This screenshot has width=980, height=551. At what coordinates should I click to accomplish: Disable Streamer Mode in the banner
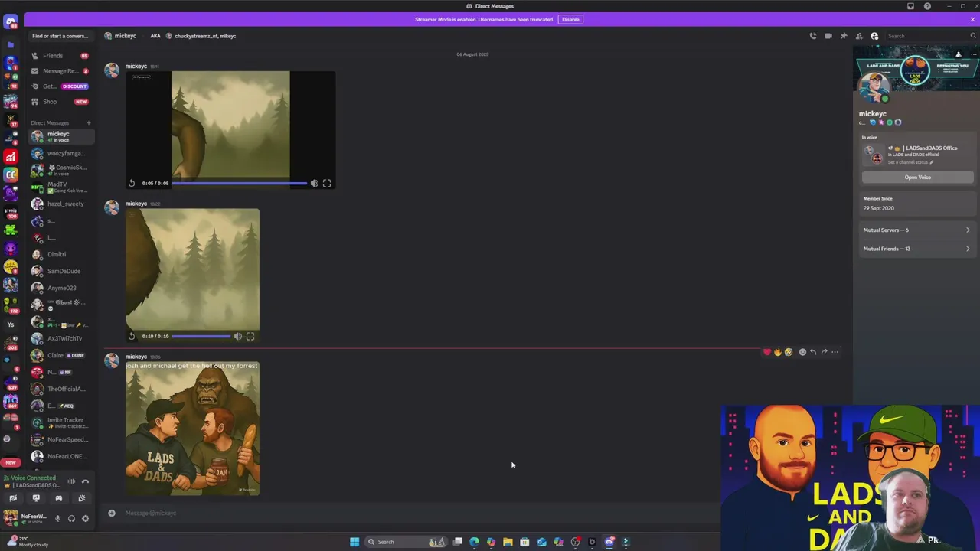570,19
